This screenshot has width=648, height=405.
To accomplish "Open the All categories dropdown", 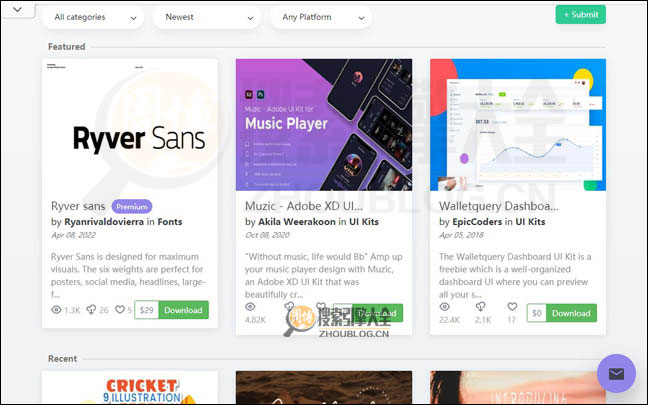I will click(93, 17).
